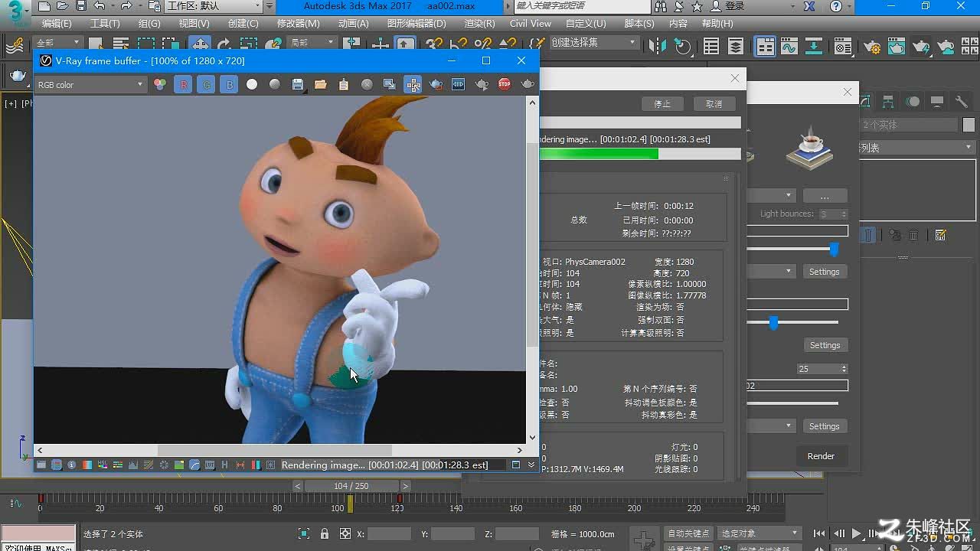Click the ... browse button

point(825,196)
